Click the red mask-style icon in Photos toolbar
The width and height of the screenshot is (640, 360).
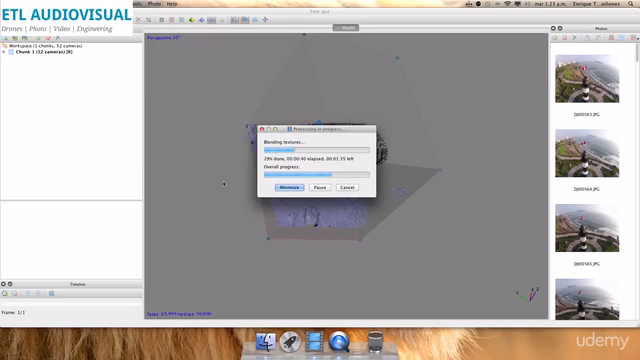coord(611,38)
